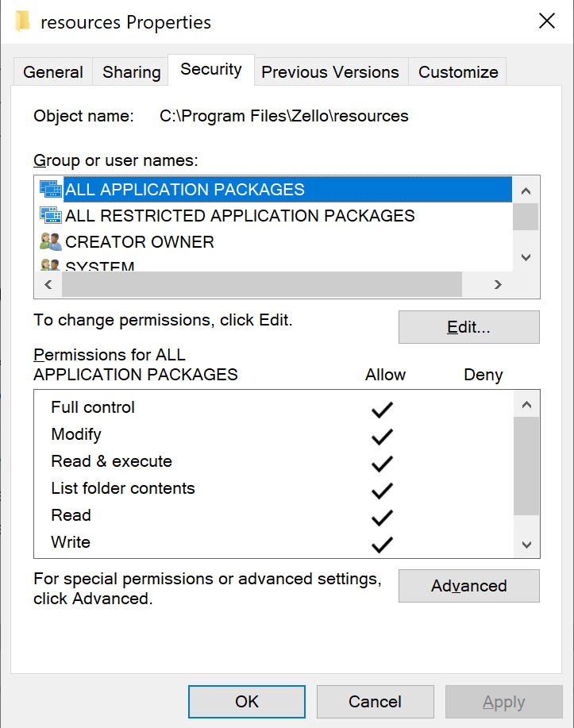This screenshot has height=728, width=574.
Task: Click ALL RESTRICTED APPLICATION PACKAGES group icon
Action: coord(51,215)
